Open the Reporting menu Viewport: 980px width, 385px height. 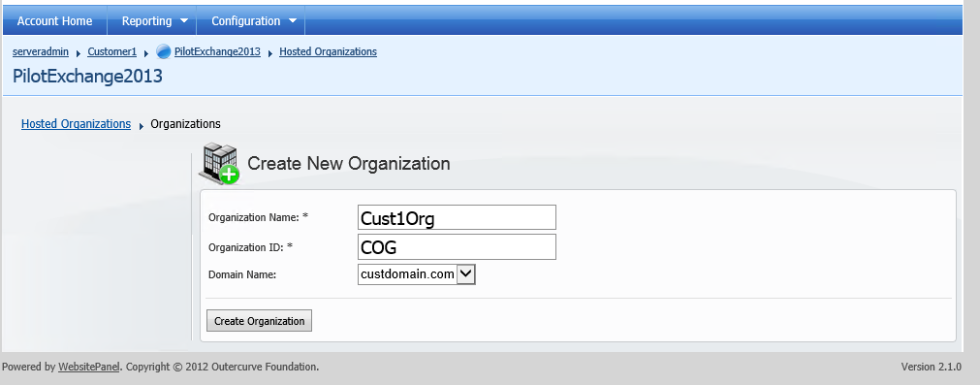point(147,20)
